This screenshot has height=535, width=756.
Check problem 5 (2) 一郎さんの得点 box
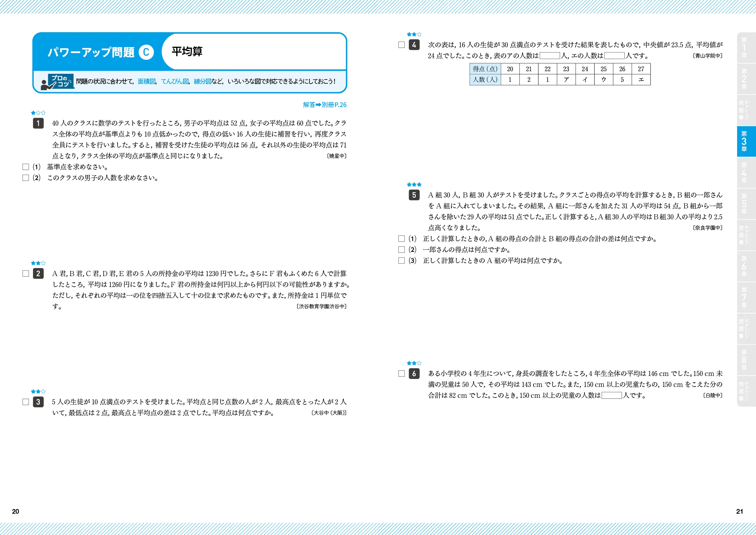click(x=401, y=249)
